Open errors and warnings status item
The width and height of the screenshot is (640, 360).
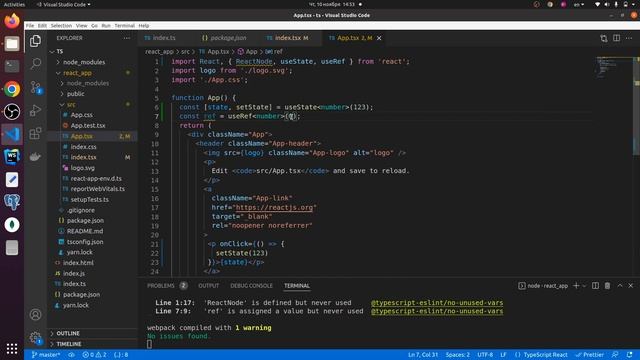point(94,355)
